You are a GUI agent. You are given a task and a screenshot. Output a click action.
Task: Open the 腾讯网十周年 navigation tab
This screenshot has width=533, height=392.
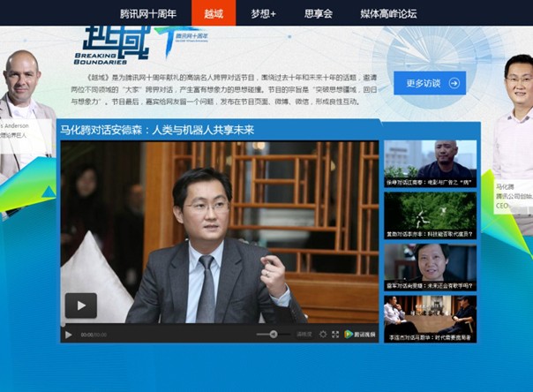(148, 13)
